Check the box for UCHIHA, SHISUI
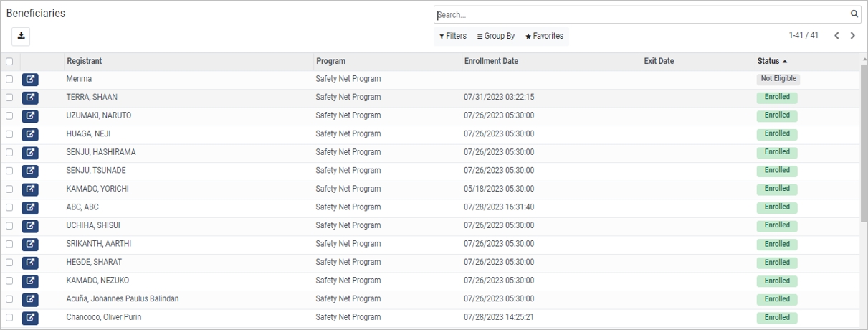Image resolution: width=868 pixels, height=330 pixels. click(x=9, y=226)
